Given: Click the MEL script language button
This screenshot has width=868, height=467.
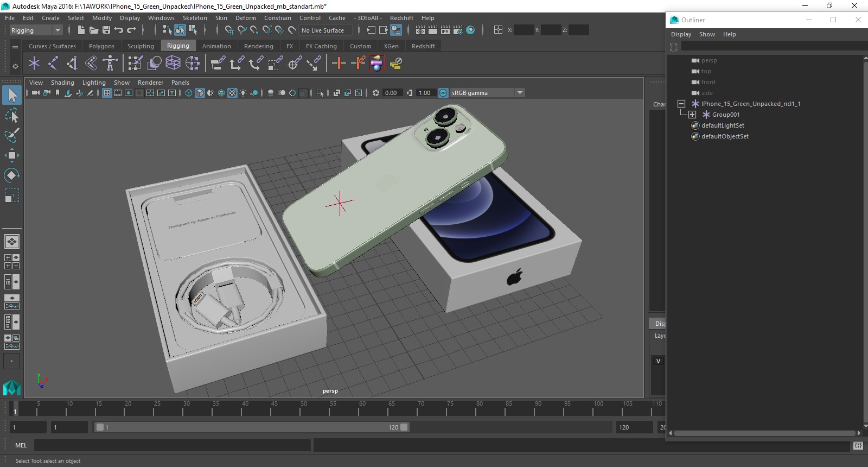Looking at the screenshot, I should (x=21, y=445).
